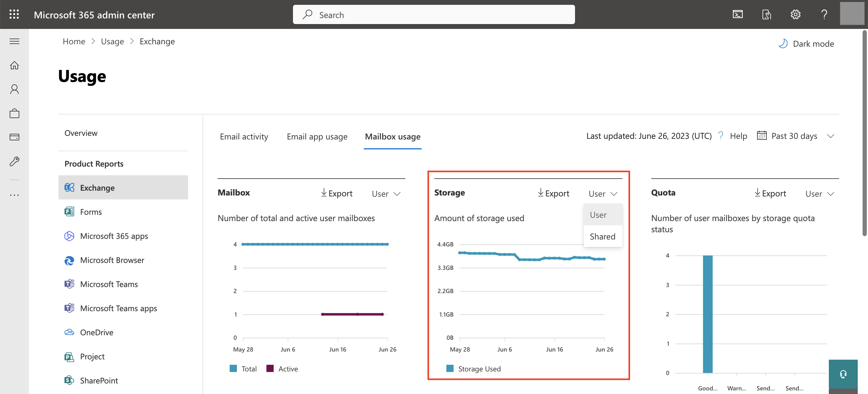Screen dimensions: 868x394
Task: Open the Quota chart User dropdown
Action: click(820, 193)
